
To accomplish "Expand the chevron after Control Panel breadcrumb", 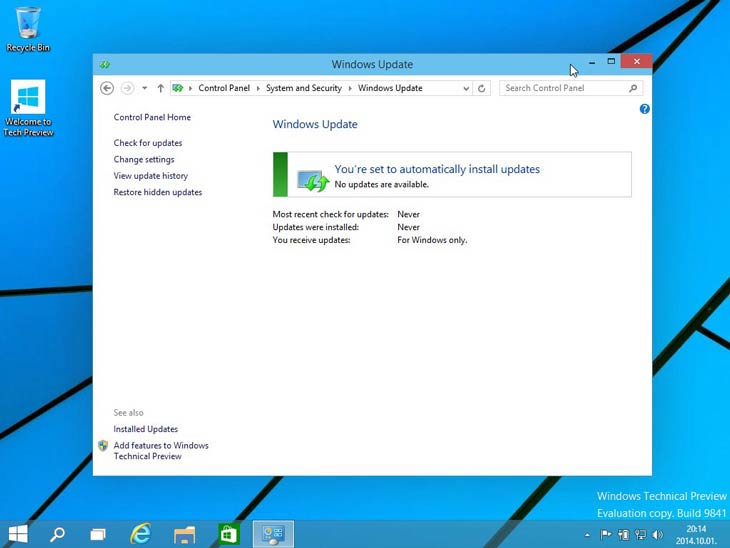I will tap(258, 88).
